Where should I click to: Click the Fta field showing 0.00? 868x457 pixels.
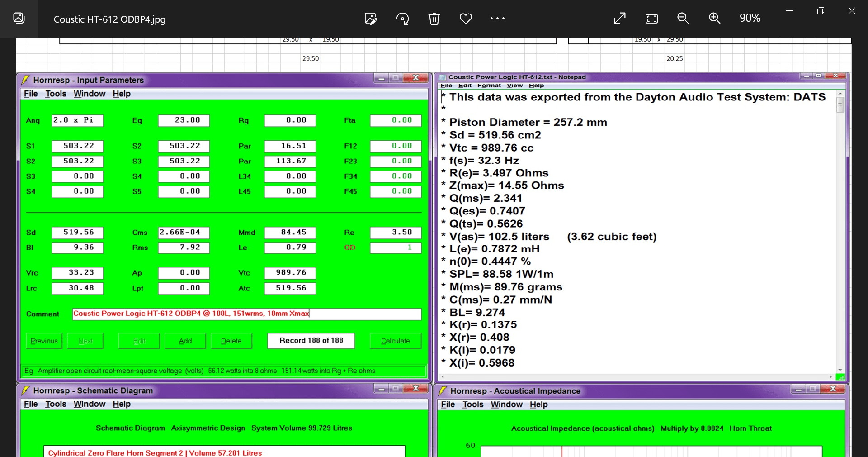click(396, 120)
